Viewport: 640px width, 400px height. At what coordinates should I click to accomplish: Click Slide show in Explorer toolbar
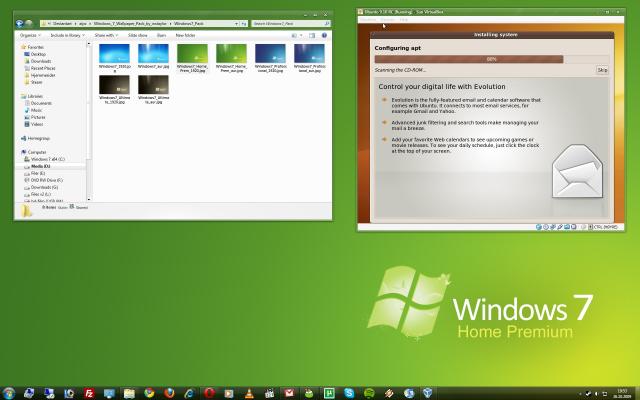138,36
